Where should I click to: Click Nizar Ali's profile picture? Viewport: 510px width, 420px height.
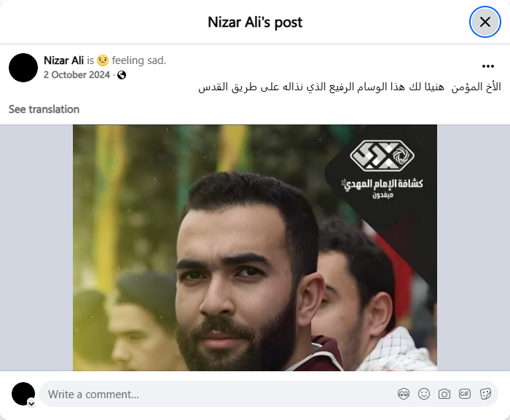coord(23,68)
